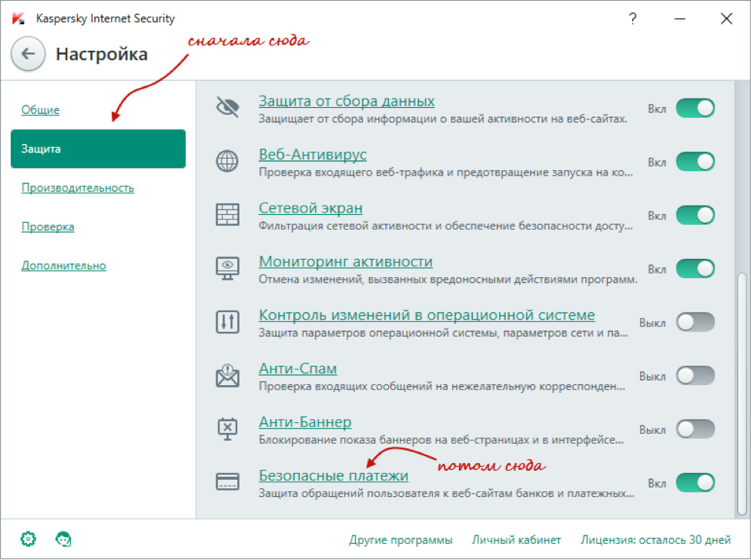Click the Kaspersky logo icon in title bar
The width and height of the screenshot is (751, 560).
tap(18, 18)
